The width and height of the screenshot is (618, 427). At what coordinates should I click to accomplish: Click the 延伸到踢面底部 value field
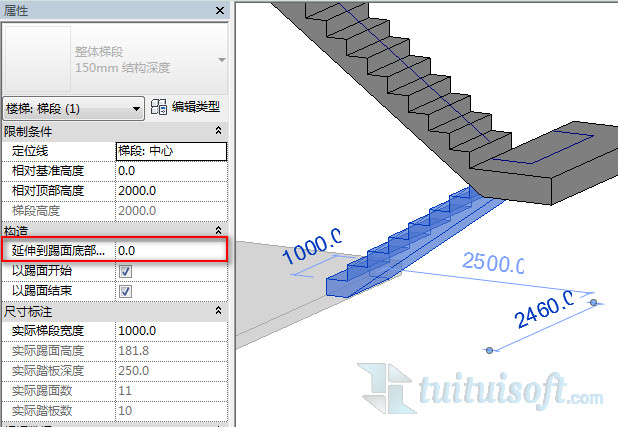click(170, 250)
